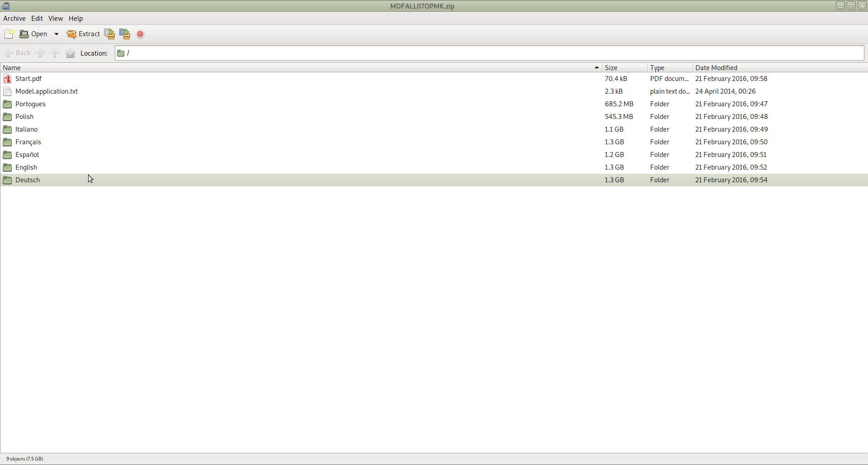Click the 1.2 GB size value

tap(614, 155)
